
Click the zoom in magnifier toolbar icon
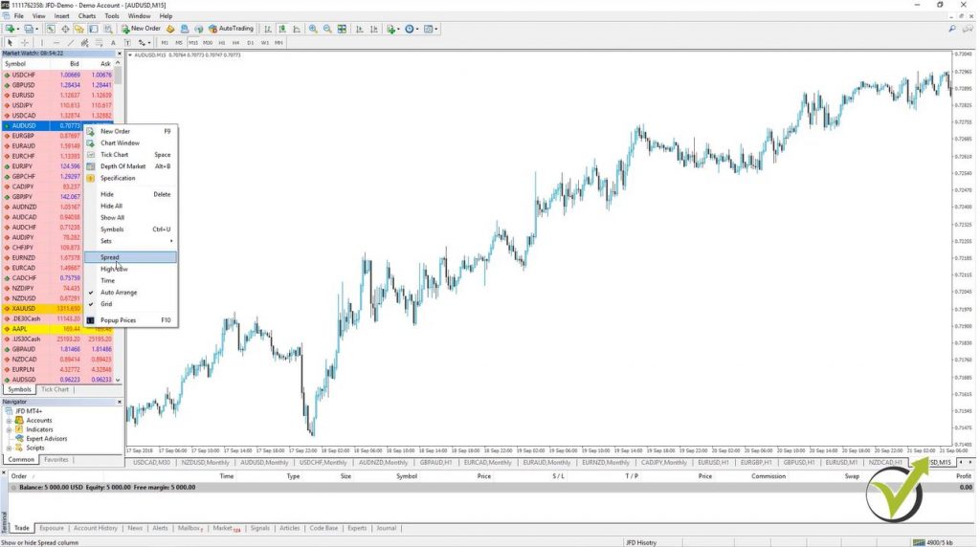312,29
